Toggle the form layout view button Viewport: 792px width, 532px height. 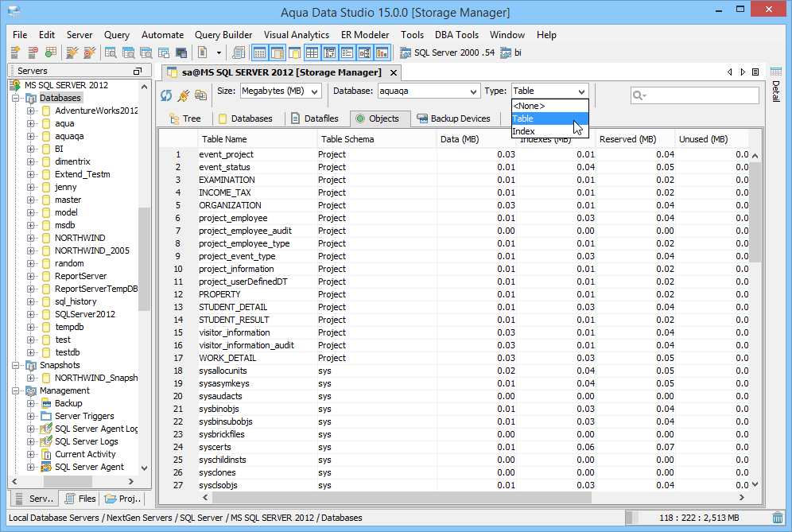click(x=347, y=52)
